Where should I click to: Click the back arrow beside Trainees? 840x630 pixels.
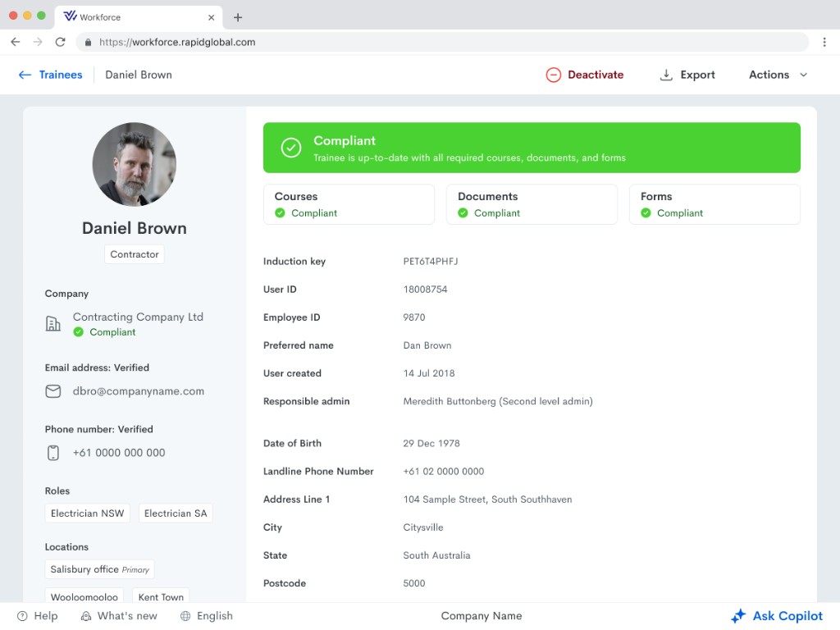[25, 75]
